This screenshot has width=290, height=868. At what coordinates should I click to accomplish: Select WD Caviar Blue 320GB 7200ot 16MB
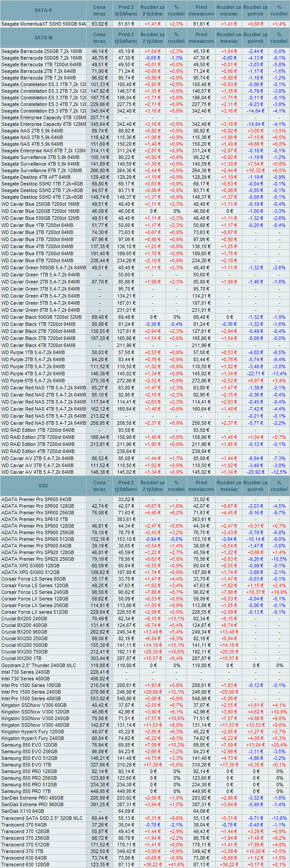coord(41,211)
